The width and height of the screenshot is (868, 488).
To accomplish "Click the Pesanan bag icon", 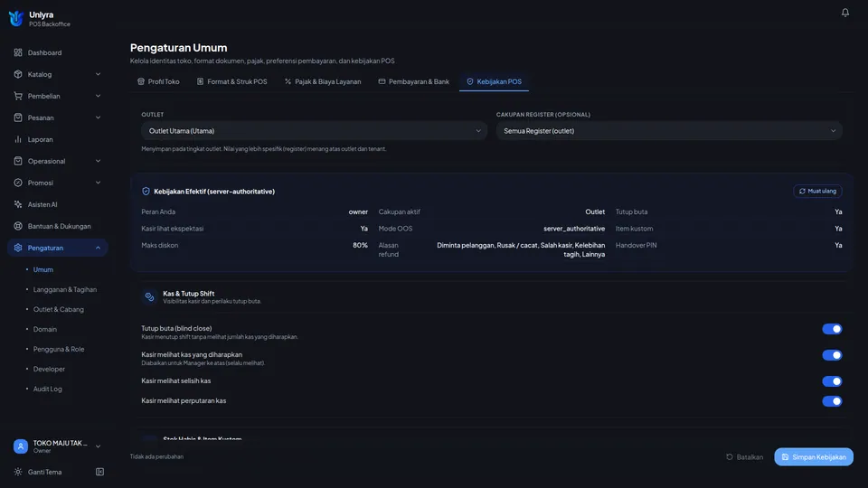I will [18, 117].
